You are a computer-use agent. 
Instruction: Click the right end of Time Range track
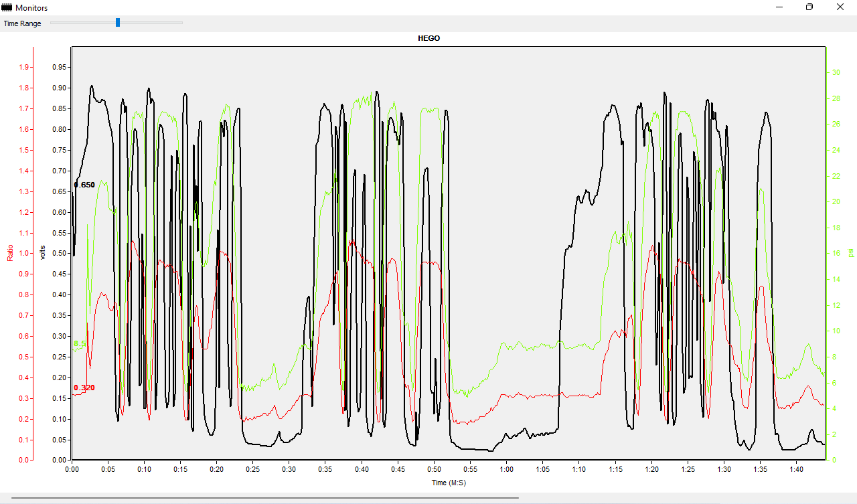(181, 23)
